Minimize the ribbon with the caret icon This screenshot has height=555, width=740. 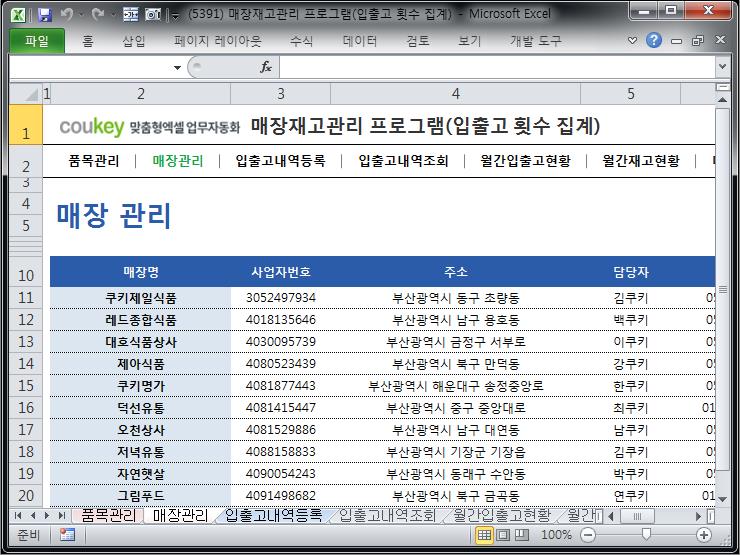[632, 41]
